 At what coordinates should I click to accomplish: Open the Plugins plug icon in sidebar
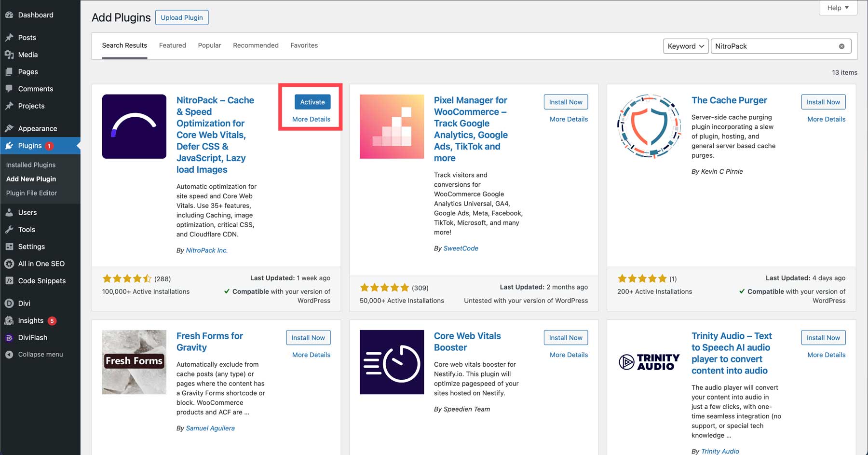[x=10, y=145]
